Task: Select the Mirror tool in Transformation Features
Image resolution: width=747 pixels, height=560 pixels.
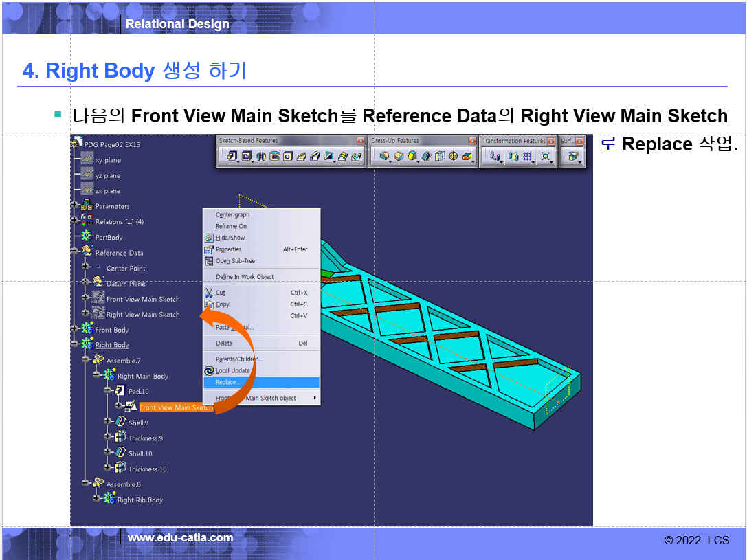Action: [x=513, y=157]
